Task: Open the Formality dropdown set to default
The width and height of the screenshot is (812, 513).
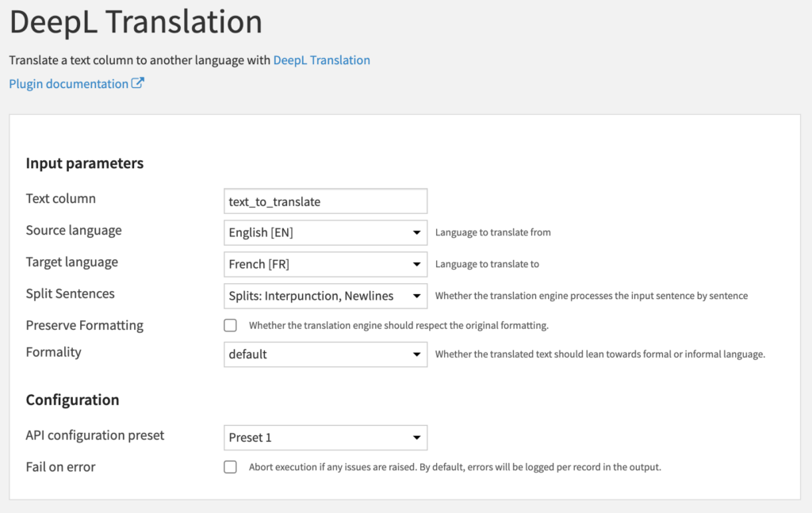Action: coord(325,354)
